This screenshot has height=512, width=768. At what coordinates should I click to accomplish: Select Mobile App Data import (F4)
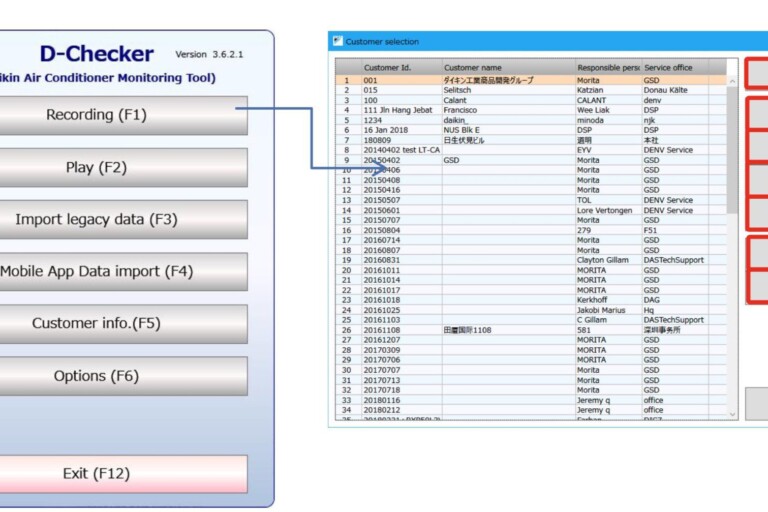click(x=122, y=271)
